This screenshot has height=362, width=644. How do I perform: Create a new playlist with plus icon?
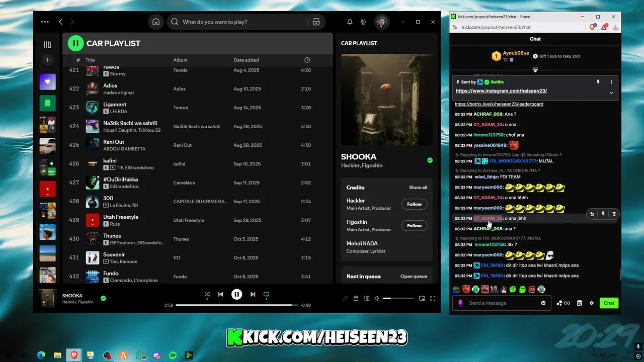tap(47, 60)
